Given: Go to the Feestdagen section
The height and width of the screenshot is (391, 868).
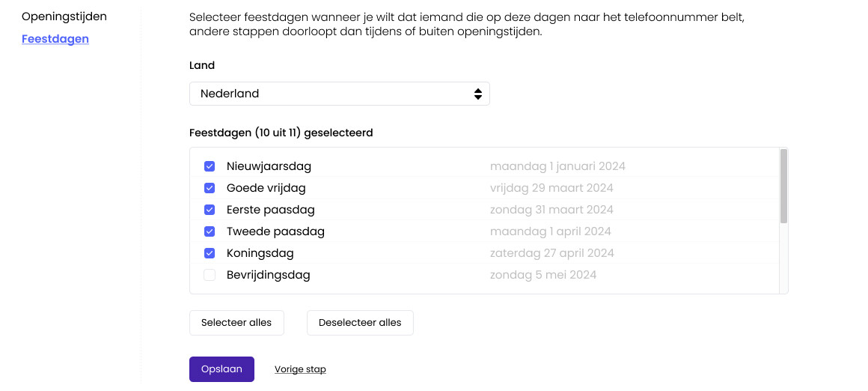Looking at the screenshot, I should 55,39.
